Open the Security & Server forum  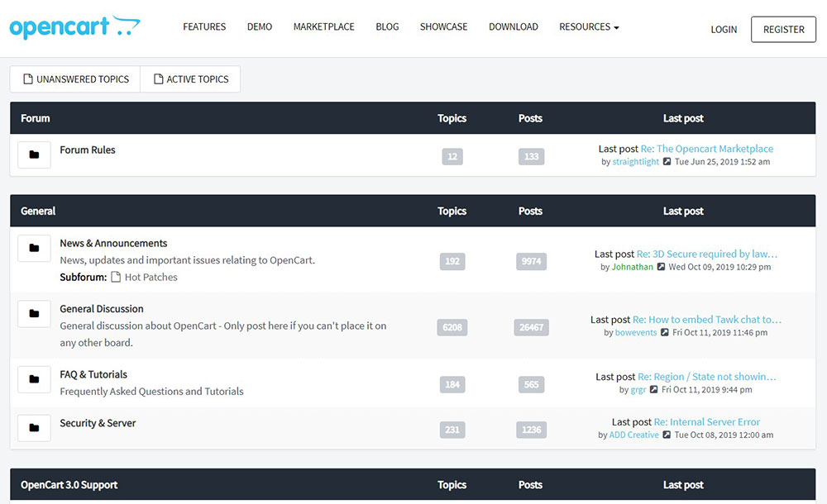[x=98, y=423]
